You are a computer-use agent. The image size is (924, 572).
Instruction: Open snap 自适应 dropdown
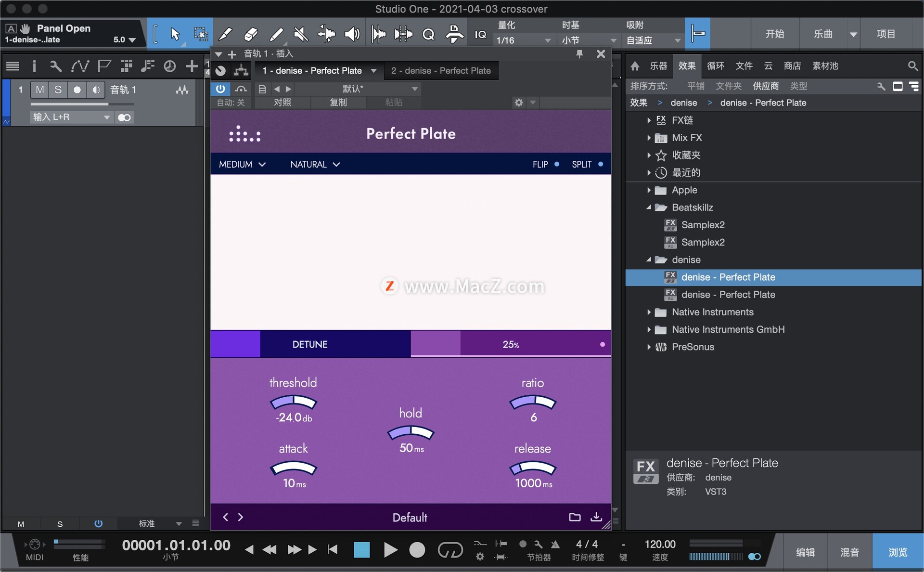pos(653,40)
